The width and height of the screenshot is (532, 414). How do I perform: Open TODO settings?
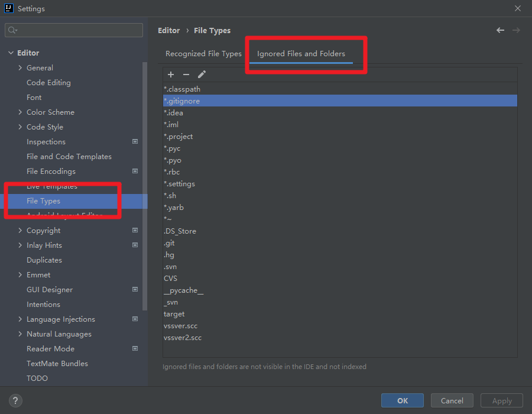pyautogui.click(x=37, y=378)
